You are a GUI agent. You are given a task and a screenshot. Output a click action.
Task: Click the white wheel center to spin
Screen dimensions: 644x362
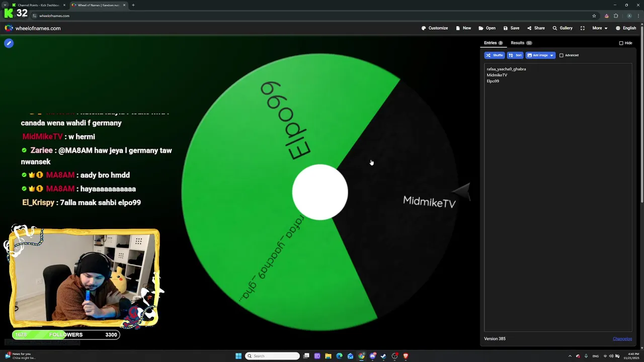[x=320, y=192]
